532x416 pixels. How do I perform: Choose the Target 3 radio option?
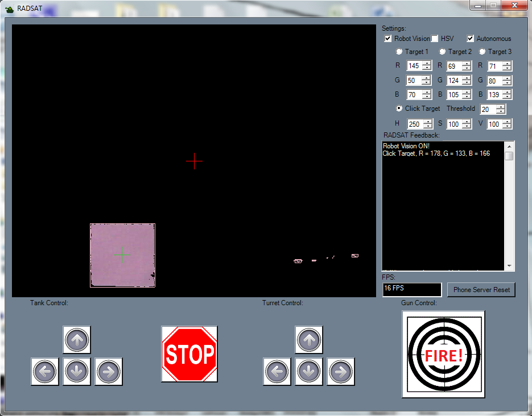(x=482, y=52)
